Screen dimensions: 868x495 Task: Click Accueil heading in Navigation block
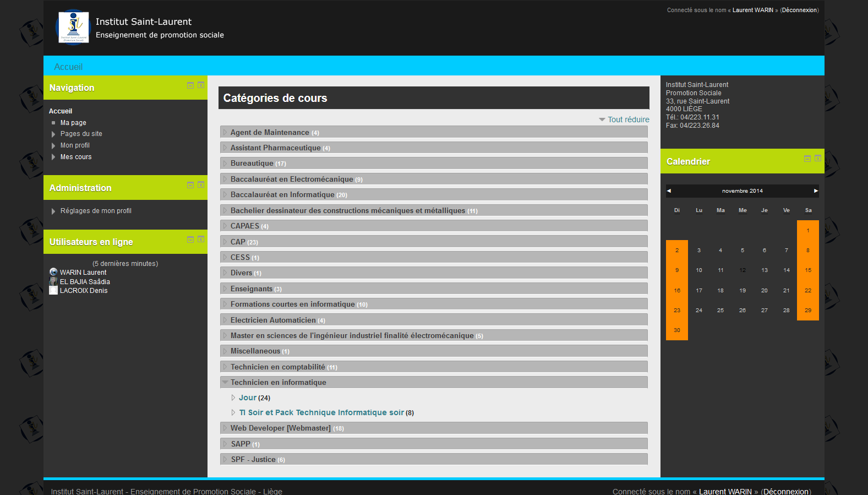pyautogui.click(x=61, y=111)
